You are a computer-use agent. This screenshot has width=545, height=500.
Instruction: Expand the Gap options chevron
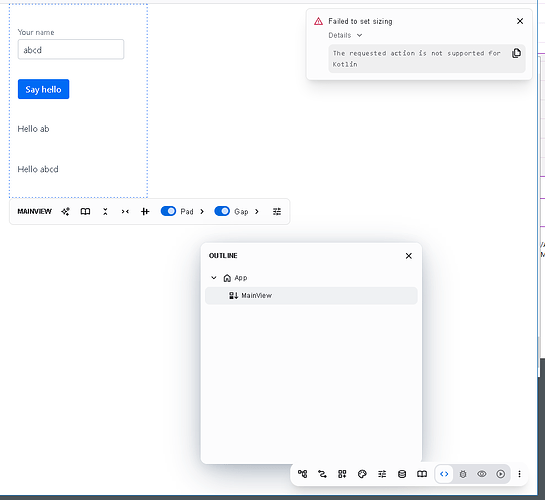click(257, 211)
